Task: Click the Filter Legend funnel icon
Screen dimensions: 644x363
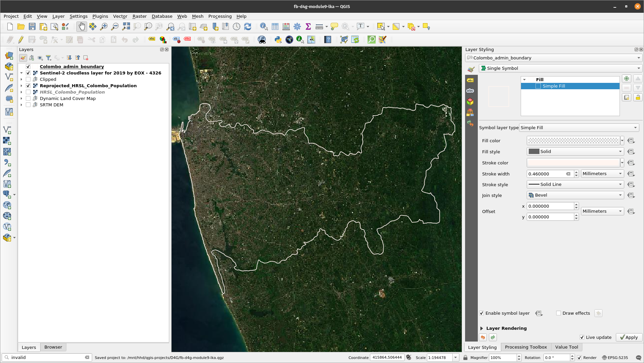Action: 49,58
